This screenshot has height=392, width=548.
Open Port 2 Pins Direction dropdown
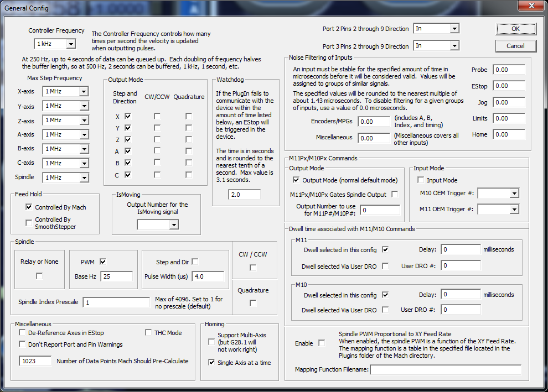(436, 28)
